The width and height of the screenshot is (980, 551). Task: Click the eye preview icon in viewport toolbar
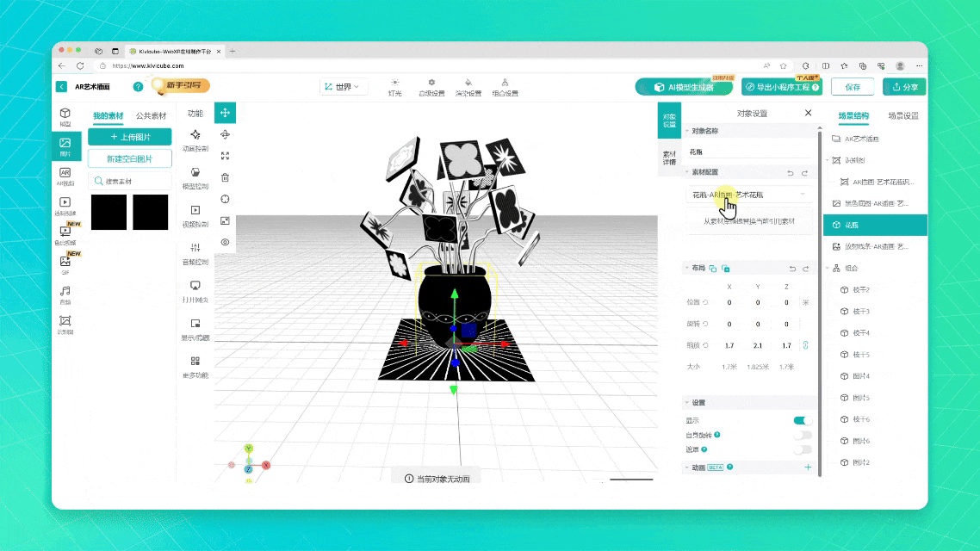(x=225, y=243)
